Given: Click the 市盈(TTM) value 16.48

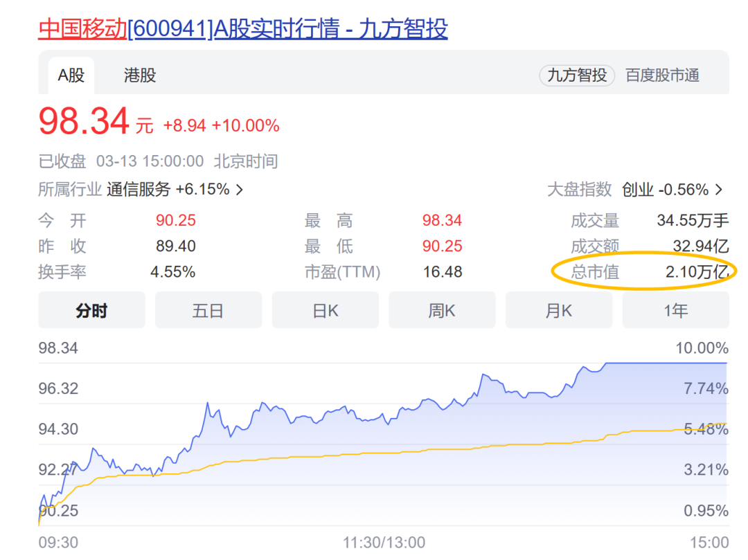Looking at the screenshot, I should pyautogui.click(x=443, y=271).
